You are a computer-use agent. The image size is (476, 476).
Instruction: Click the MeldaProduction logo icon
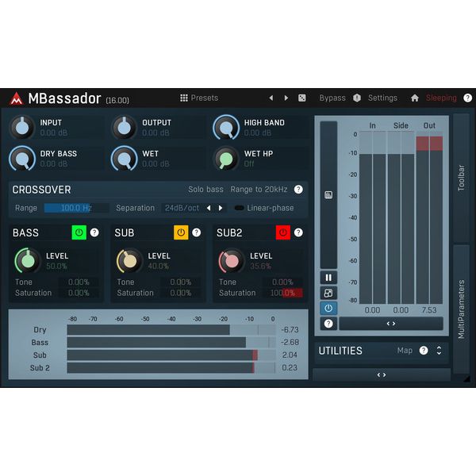point(17,98)
